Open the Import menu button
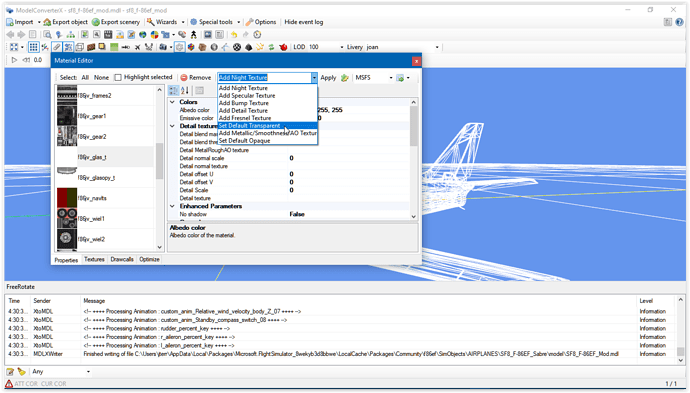 click(20, 22)
